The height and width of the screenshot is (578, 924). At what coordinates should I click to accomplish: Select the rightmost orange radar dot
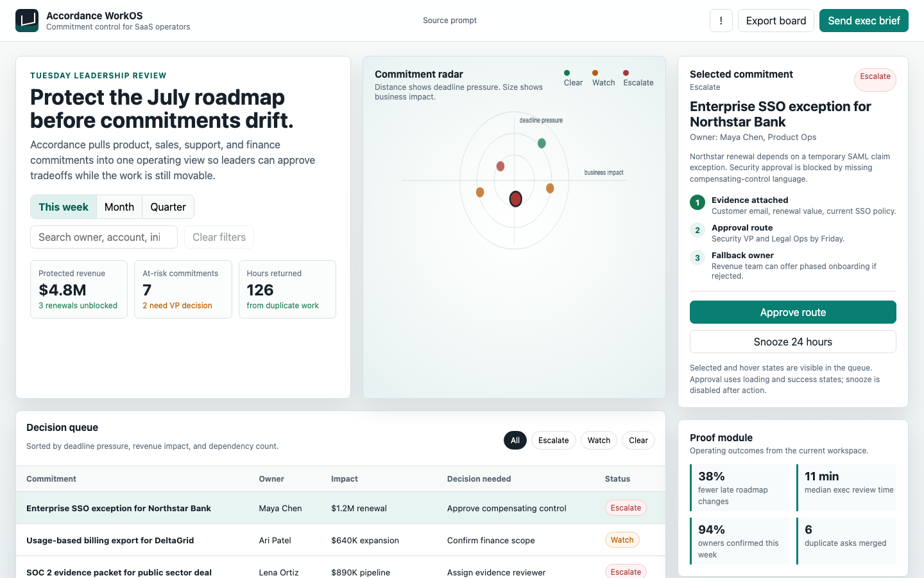[x=550, y=188]
